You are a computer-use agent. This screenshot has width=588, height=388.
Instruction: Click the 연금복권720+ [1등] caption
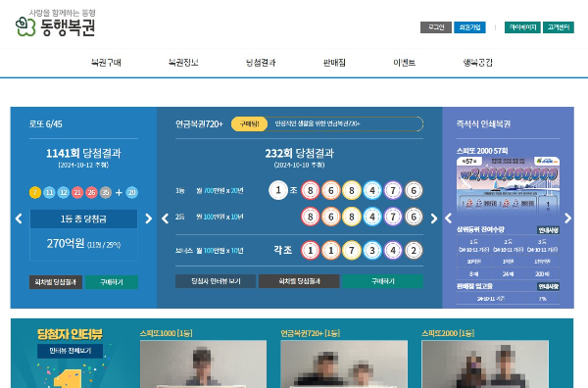pos(310,333)
